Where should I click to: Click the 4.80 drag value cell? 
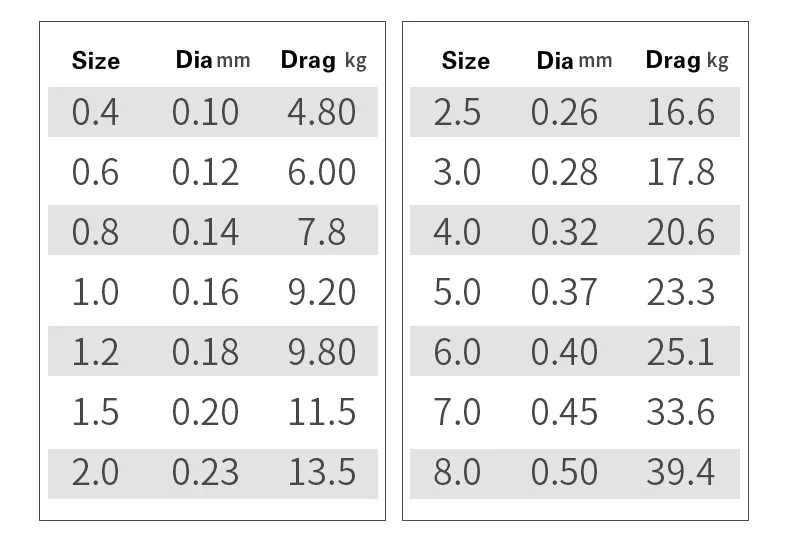321,112
